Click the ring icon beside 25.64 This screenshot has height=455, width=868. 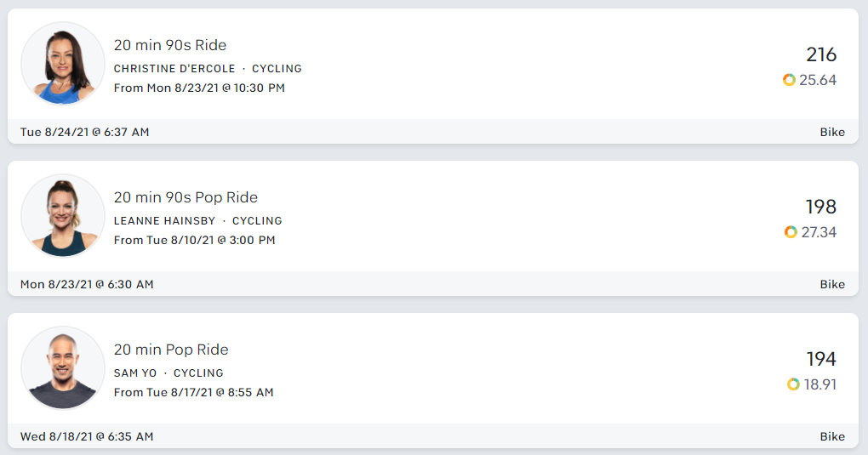(x=789, y=80)
